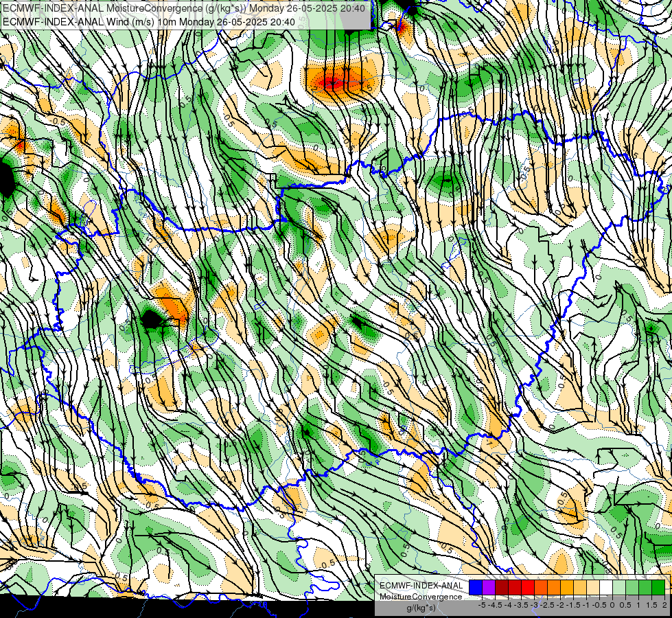The image size is (672, 618).
Task: Pick the pale peach swatch between -1 and -0.5
Action: pos(593,587)
